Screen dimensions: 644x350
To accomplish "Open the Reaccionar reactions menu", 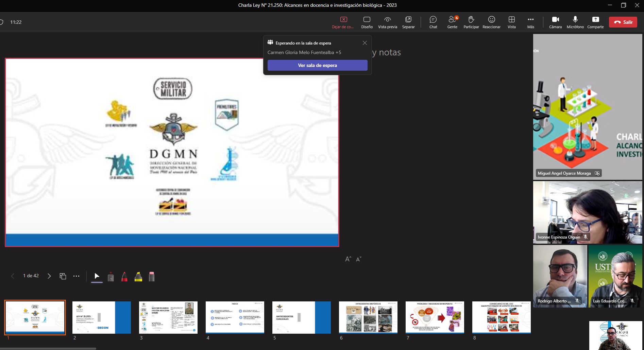I will (x=491, y=22).
